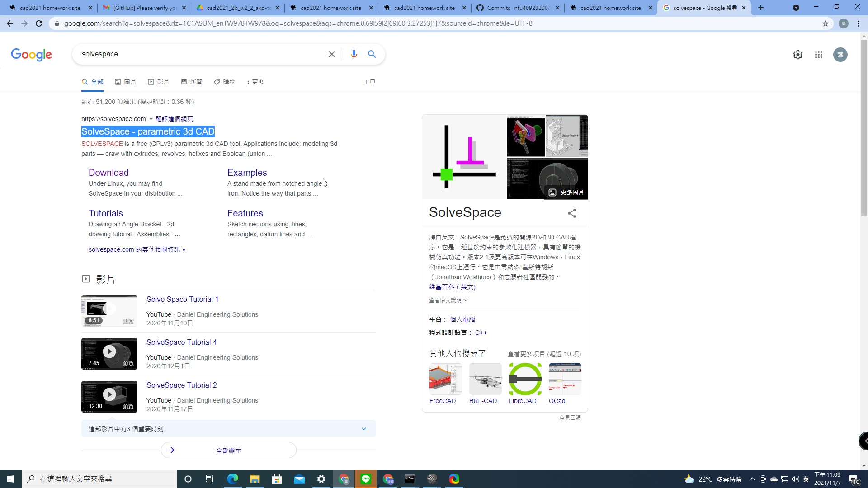This screenshot has height=488, width=868.
Task: Expand the solvespace.com result options arrow
Action: (x=151, y=119)
